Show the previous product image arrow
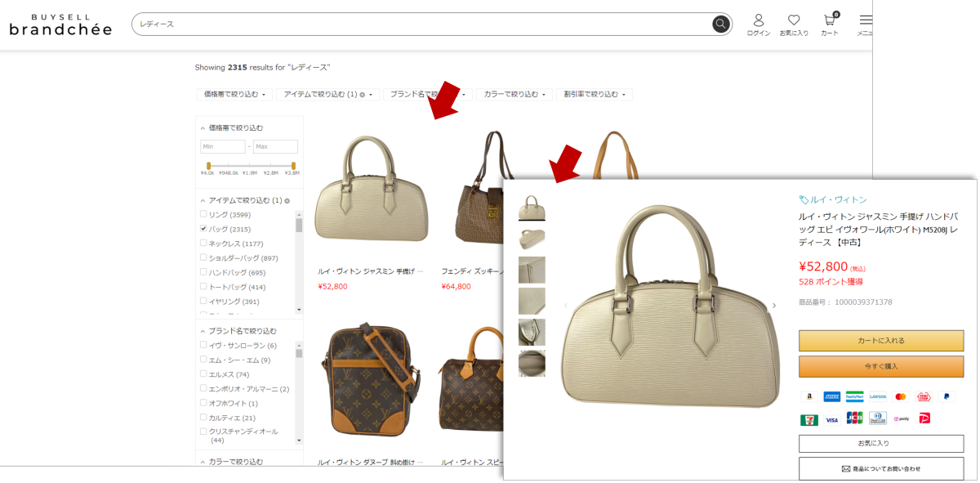This screenshot has height=483, width=980. click(x=565, y=306)
